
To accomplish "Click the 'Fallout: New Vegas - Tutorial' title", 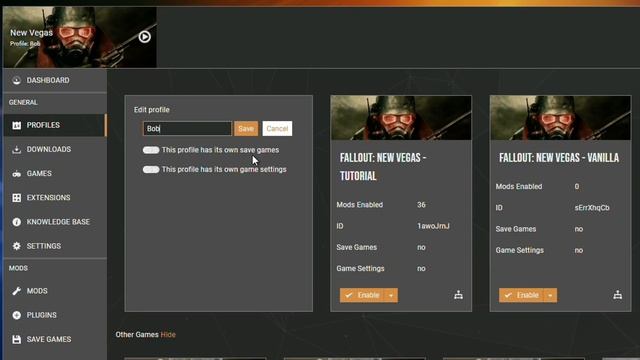I will [383, 167].
